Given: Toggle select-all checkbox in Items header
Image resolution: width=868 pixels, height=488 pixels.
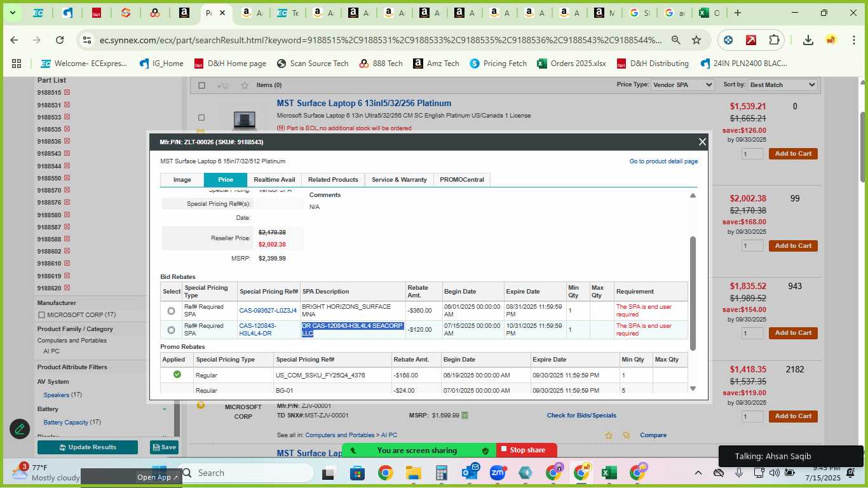Looking at the screenshot, I should 202,85.
